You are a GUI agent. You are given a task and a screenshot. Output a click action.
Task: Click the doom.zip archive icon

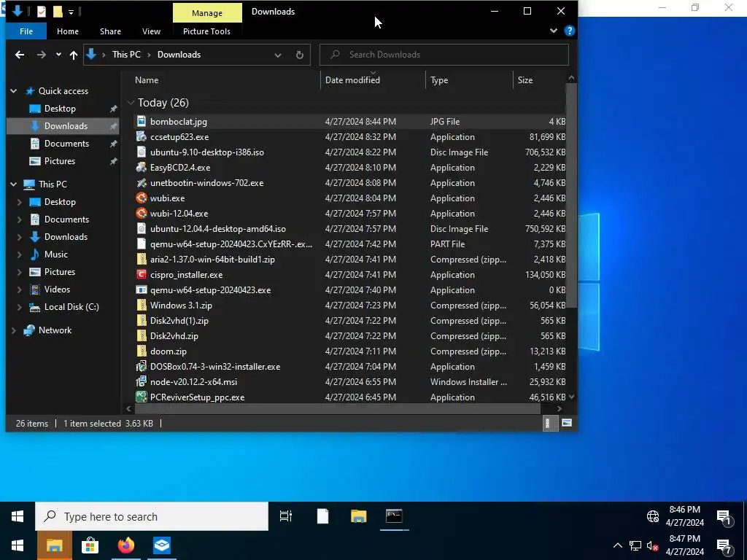click(x=141, y=351)
